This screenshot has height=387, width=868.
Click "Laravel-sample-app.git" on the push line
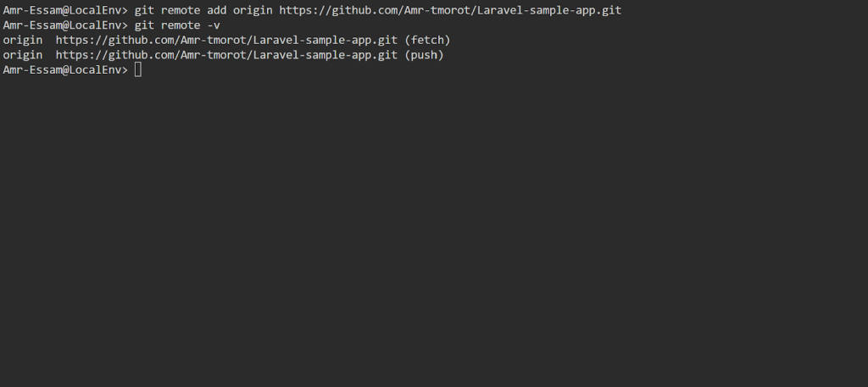coord(325,55)
